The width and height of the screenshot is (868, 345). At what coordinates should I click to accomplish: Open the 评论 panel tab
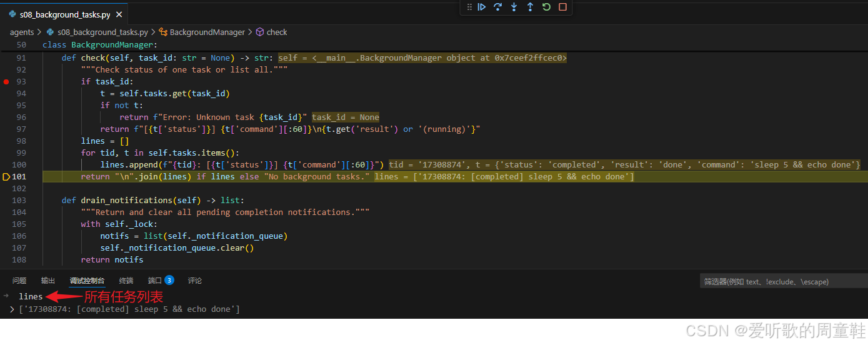(195, 281)
